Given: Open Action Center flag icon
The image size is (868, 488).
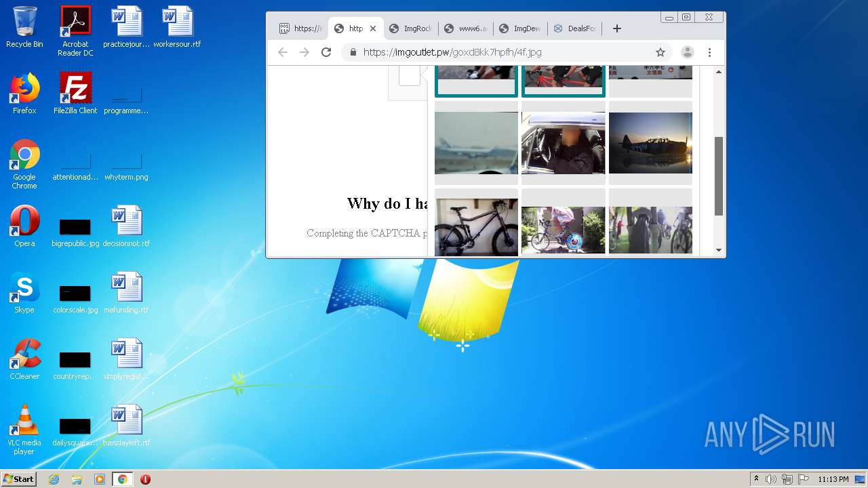Looking at the screenshot, I should [804, 479].
